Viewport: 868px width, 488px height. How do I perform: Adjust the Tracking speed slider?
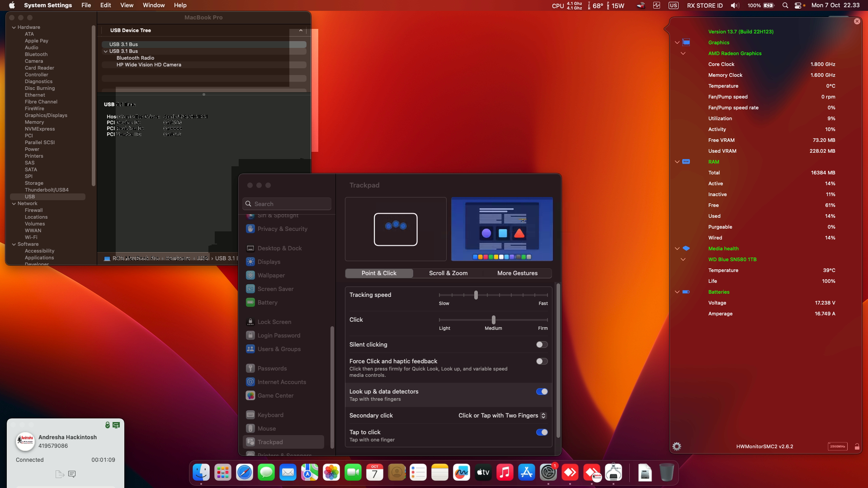(x=476, y=295)
